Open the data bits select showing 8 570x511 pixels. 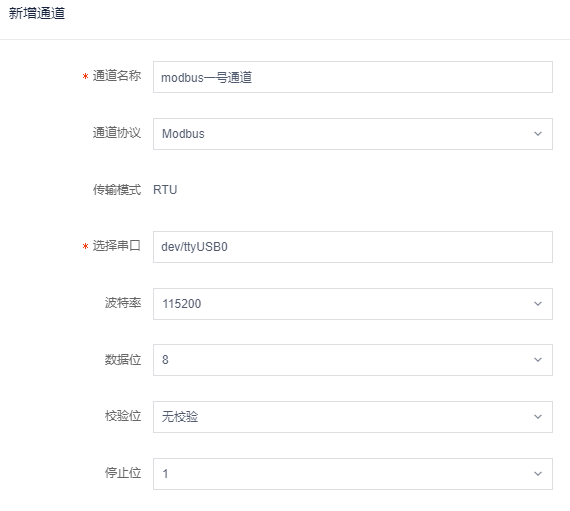353,360
